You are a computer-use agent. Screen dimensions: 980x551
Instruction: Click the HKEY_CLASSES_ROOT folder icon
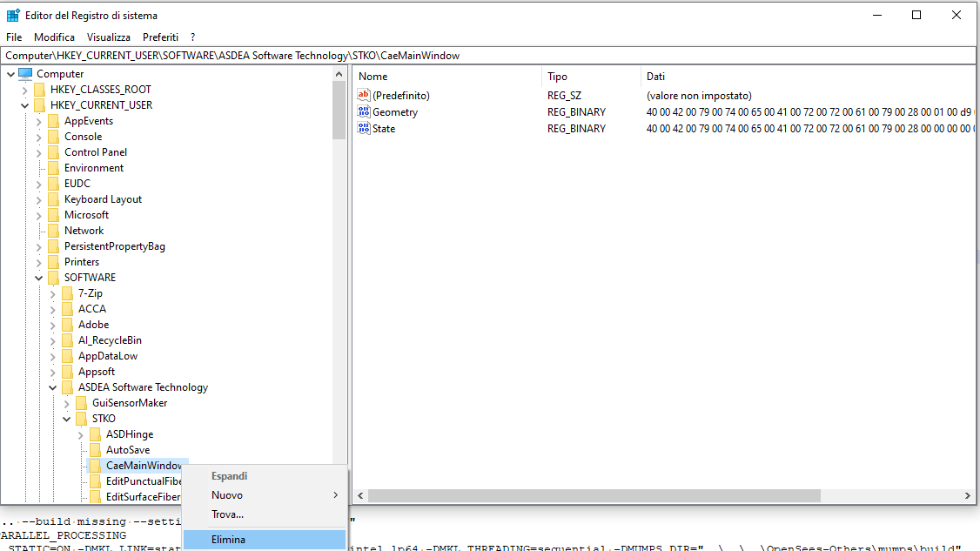[40, 90]
